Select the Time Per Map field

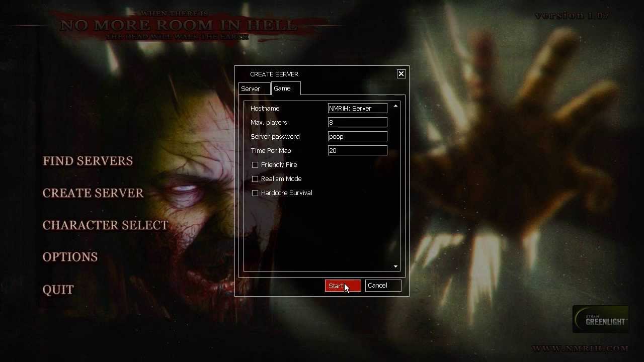click(357, 150)
